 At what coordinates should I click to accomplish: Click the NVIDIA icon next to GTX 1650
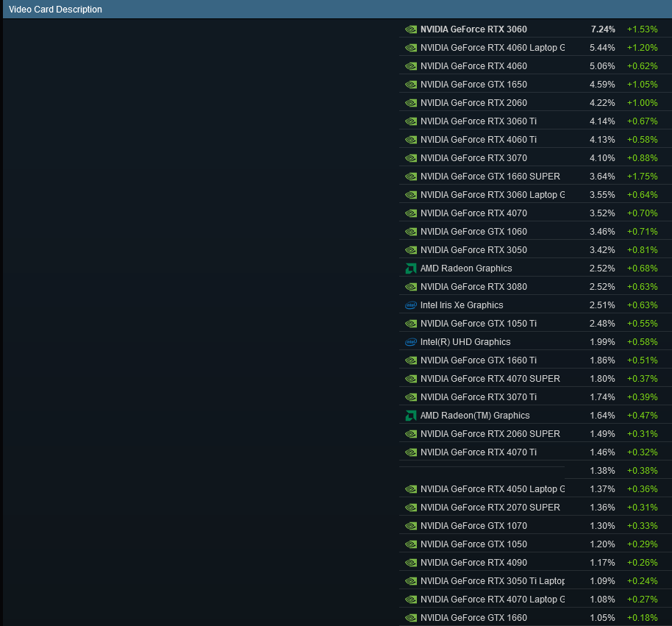pos(410,85)
